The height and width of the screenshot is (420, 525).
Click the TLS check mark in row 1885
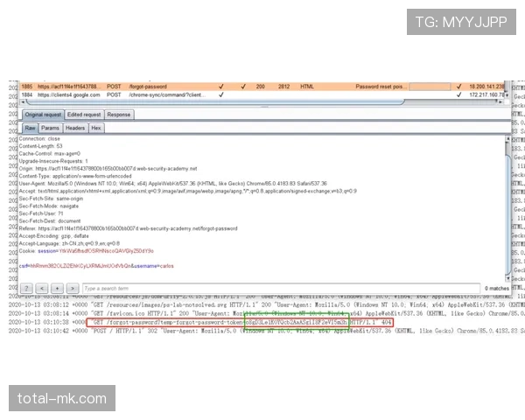(458, 87)
